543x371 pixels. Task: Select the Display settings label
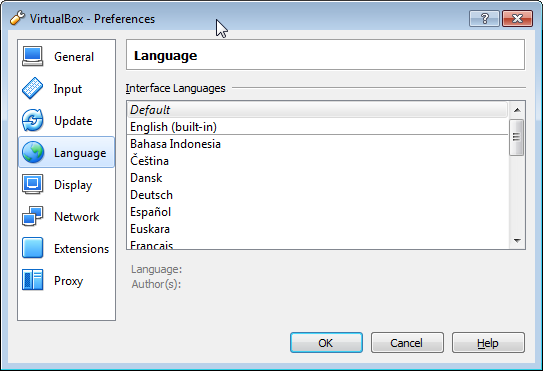[x=73, y=185]
